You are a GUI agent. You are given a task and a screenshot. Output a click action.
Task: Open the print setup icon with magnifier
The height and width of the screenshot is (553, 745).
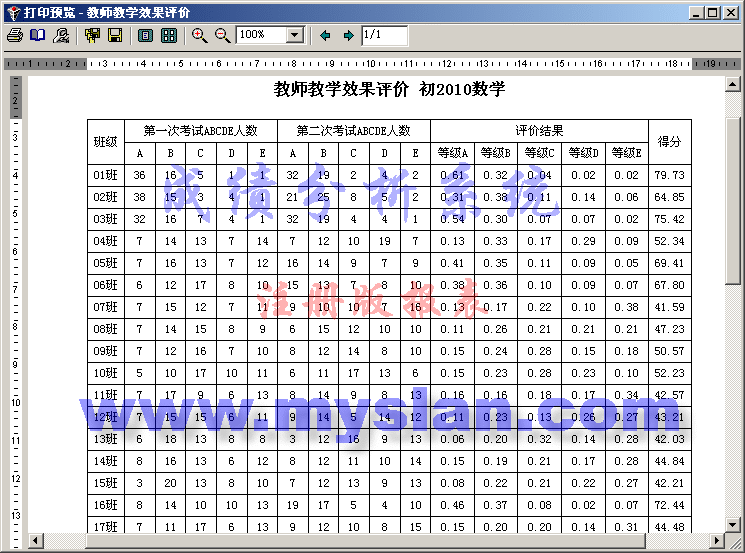[x=61, y=35]
